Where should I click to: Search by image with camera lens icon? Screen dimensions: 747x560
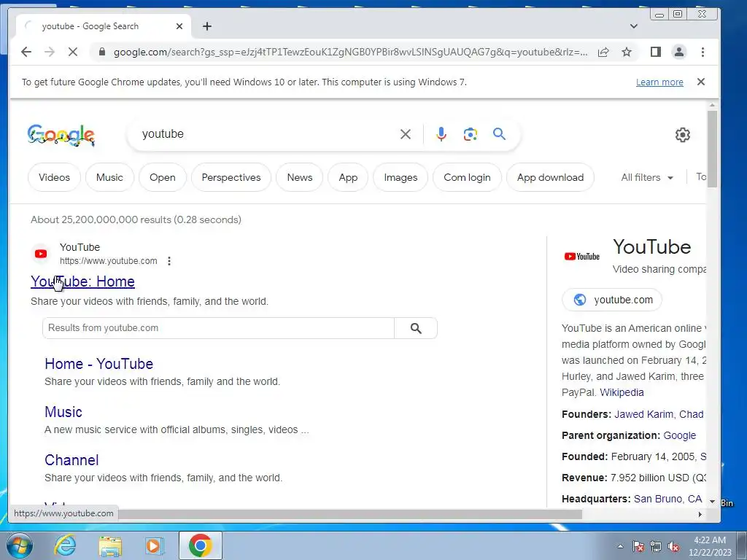click(471, 134)
